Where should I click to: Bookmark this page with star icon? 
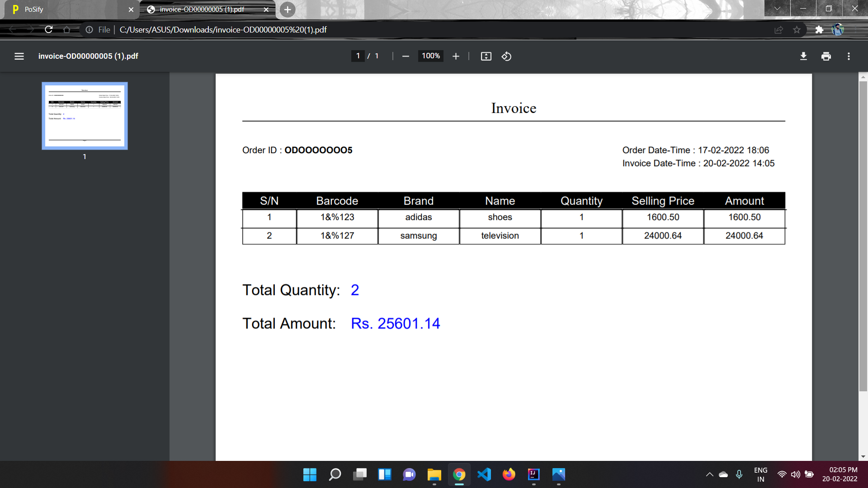[x=797, y=30]
